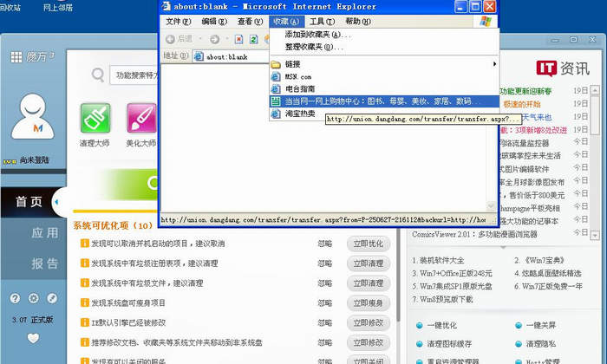Click the blue dot next to 清理隐私
Screen dimensions: 607x364
(x=519, y=344)
